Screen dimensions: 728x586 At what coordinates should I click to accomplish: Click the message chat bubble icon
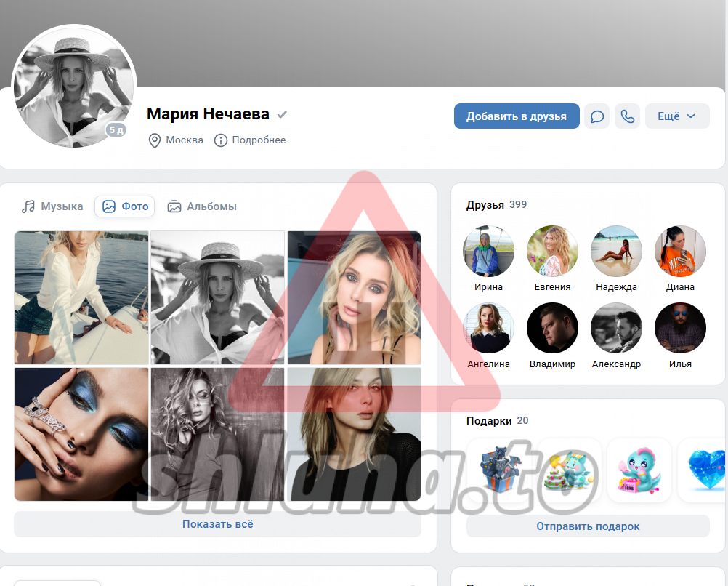[x=596, y=116]
